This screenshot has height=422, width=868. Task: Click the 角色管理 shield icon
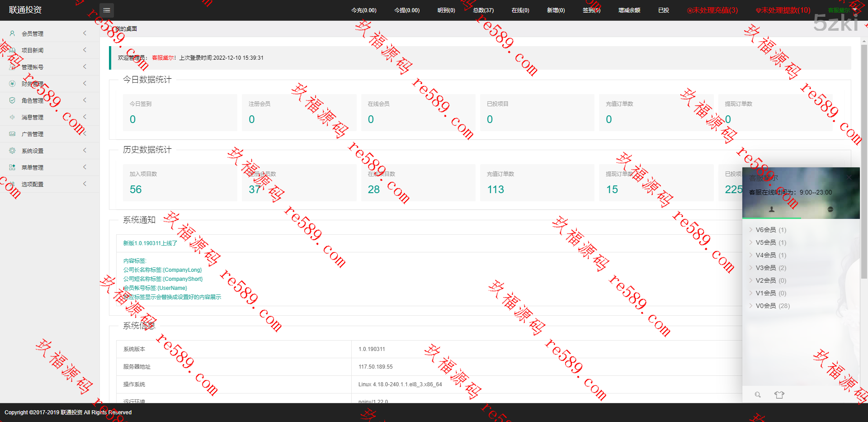(12, 100)
